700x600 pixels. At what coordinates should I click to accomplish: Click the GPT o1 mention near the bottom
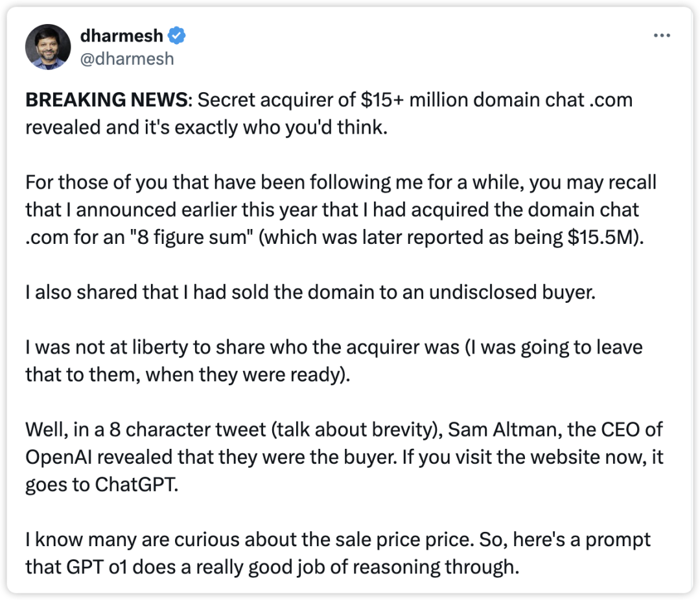(100, 566)
